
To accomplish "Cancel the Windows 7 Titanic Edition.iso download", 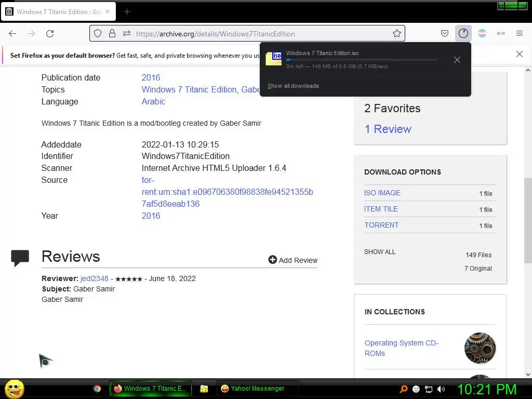I will (x=457, y=60).
